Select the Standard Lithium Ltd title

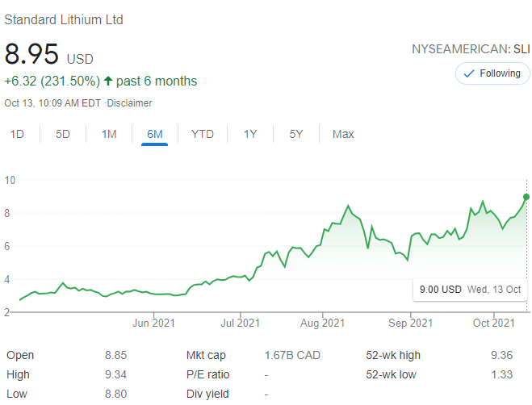pyautogui.click(x=64, y=19)
